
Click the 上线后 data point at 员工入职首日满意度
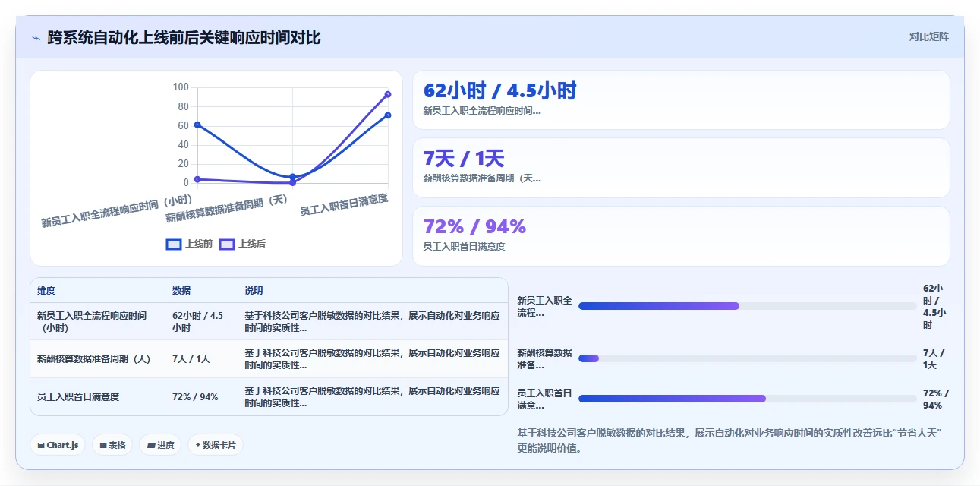(x=388, y=94)
